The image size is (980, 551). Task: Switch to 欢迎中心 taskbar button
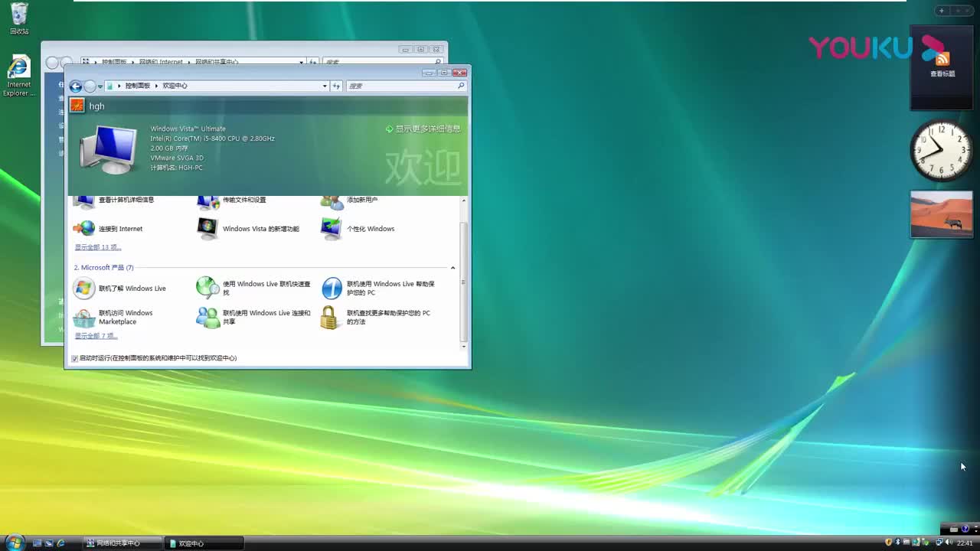204,543
